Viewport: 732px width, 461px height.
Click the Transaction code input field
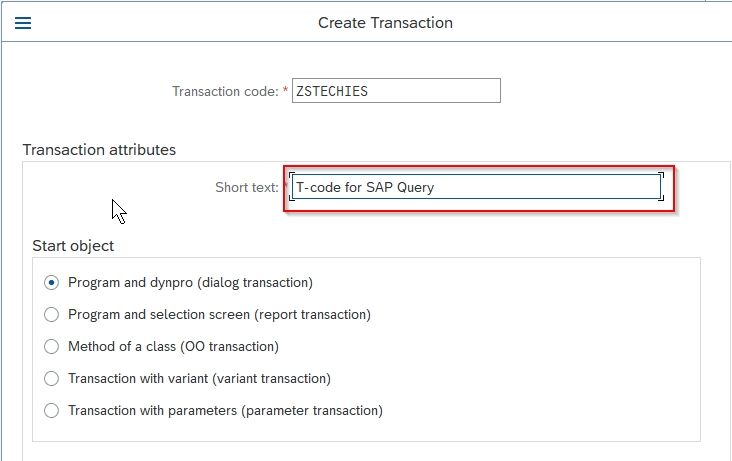pyautogui.click(x=396, y=91)
